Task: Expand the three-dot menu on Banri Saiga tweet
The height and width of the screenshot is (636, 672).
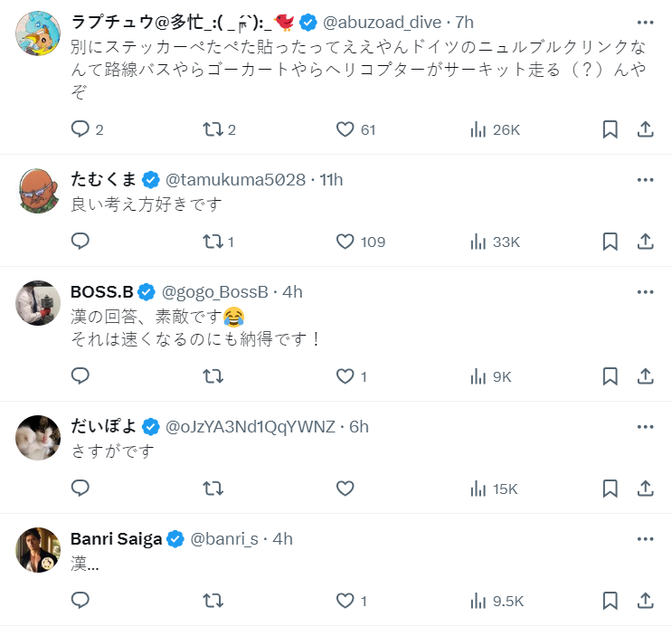Action: pos(645,539)
